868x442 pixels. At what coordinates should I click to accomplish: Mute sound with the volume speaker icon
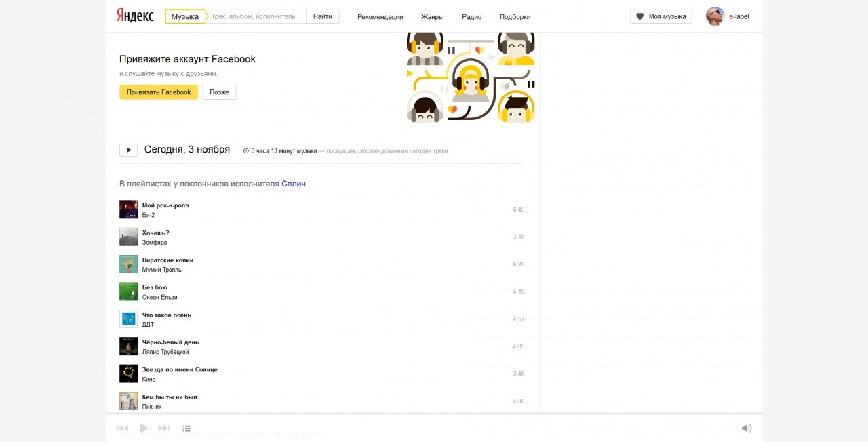tap(747, 428)
